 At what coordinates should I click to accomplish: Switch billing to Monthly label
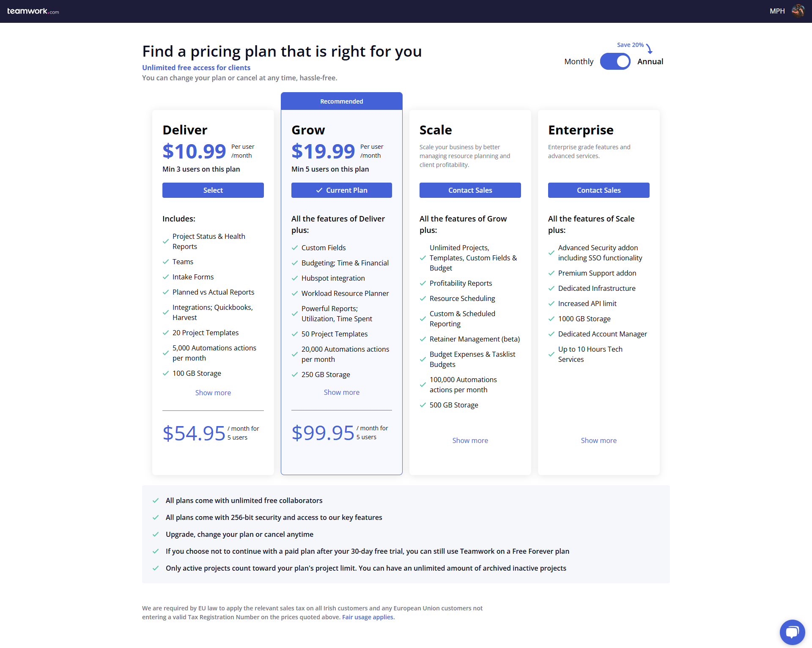(x=579, y=61)
